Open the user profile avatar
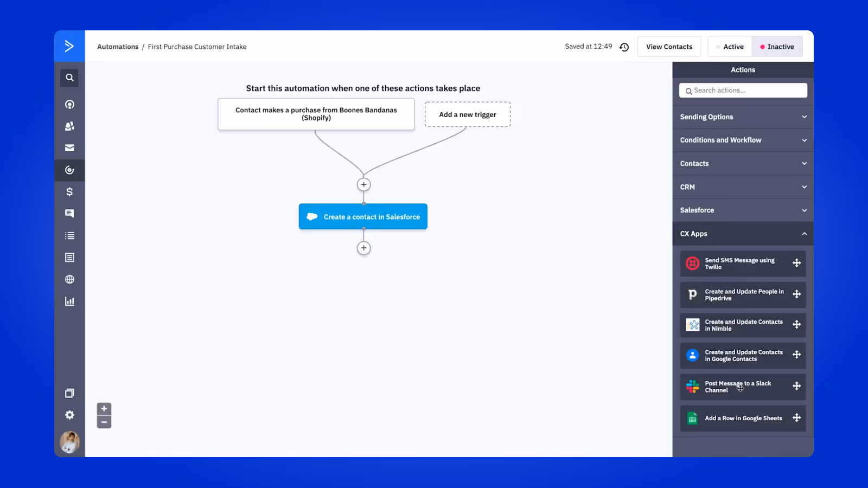Viewport: 868px width, 488px height. [x=69, y=442]
